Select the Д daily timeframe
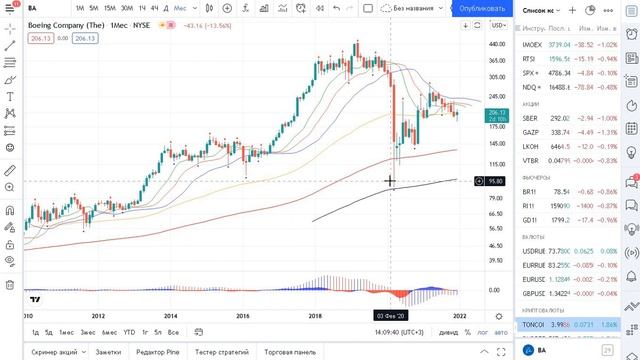The width and height of the screenshot is (640, 360). click(166, 8)
